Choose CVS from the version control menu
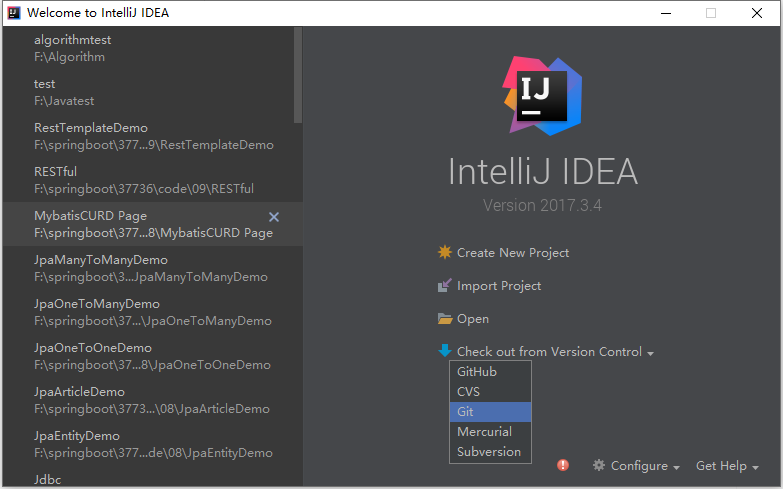 coord(490,392)
